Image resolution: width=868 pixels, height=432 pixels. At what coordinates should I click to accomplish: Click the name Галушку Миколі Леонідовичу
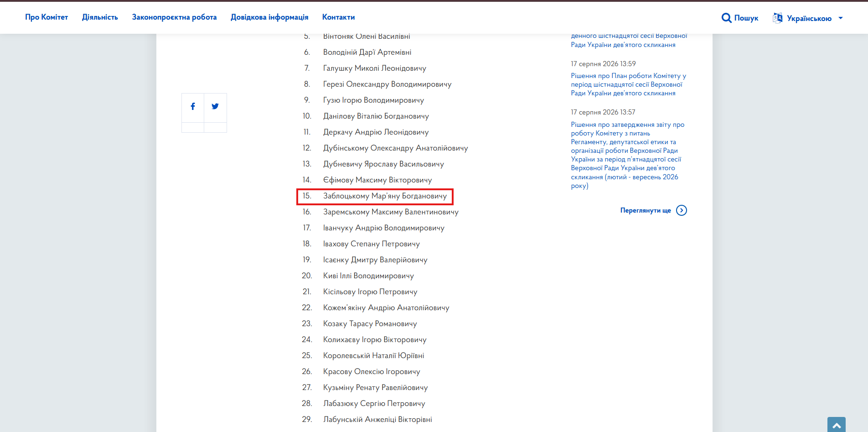375,68
